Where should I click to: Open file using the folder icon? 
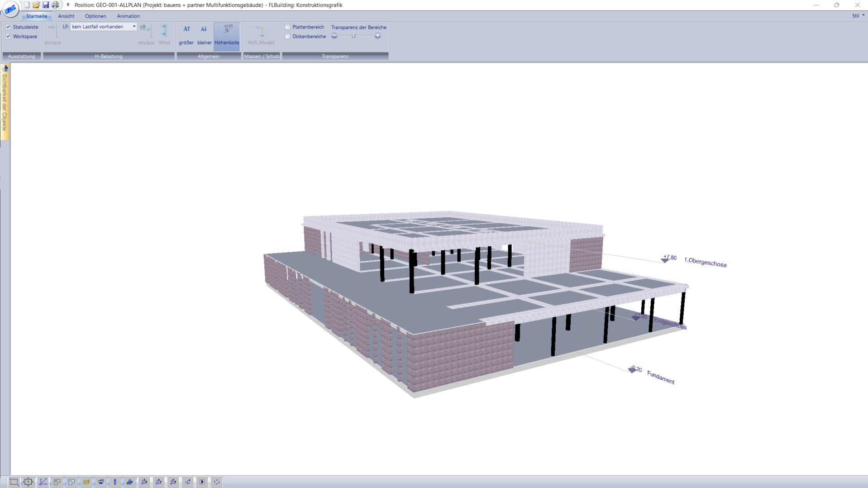tap(36, 5)
